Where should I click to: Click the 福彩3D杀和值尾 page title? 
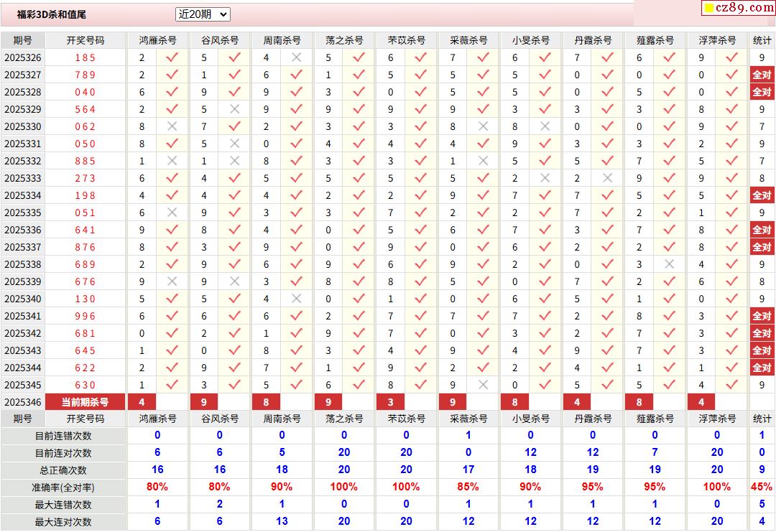pyautogui.click(x=52, y=14)
